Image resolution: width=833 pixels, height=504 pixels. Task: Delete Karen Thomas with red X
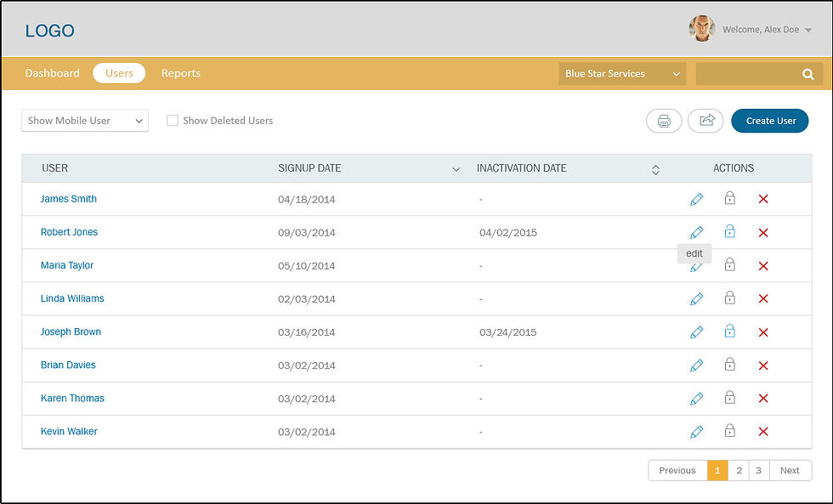click(x=763, y=399)
